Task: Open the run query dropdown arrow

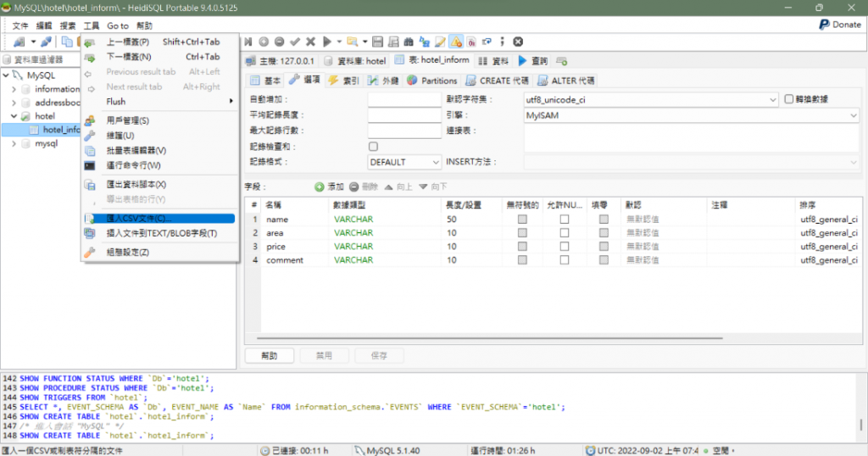Action: pyautogui.click(x=339, y=42)
